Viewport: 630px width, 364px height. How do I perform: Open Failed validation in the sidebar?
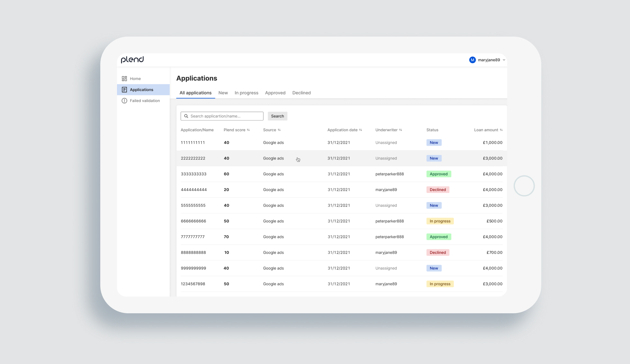(143, 101)
